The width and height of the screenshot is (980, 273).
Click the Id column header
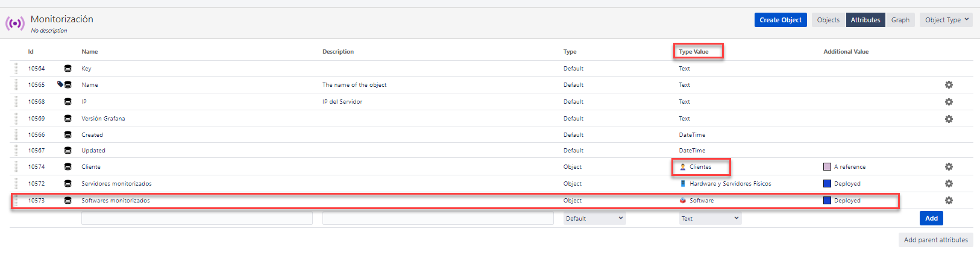coord(31,52)
